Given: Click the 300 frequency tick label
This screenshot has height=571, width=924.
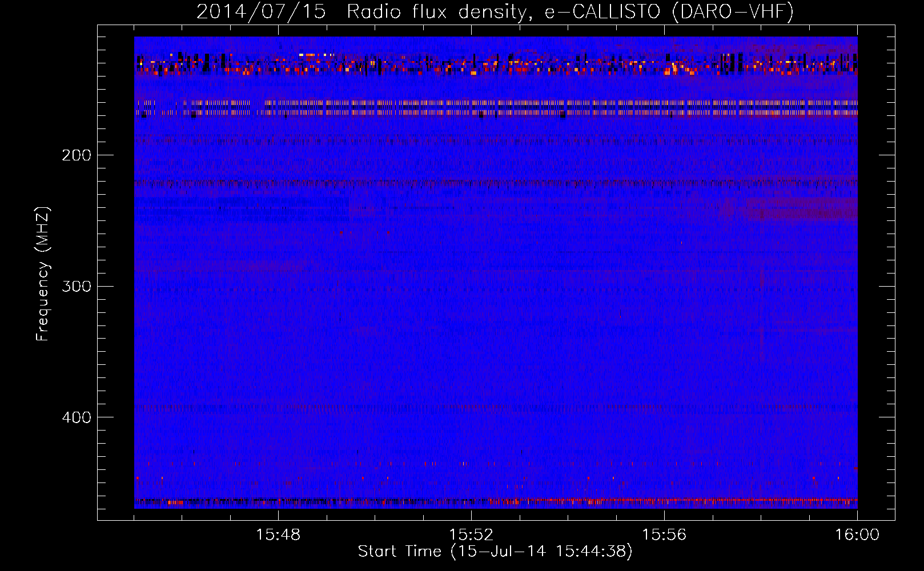Looking at the screenshot, I should tap(77, 286).
